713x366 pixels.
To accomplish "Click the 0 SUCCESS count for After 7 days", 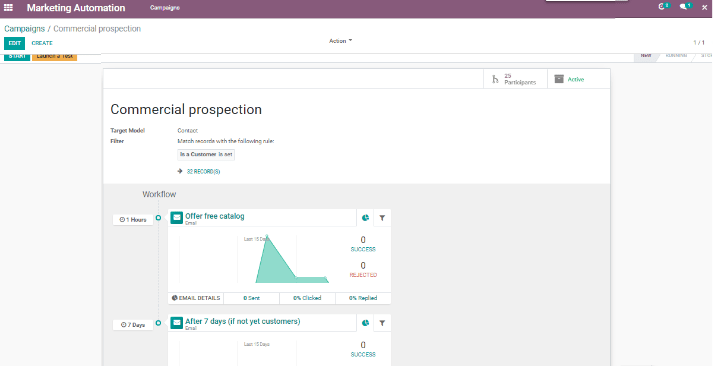I will coord(363,349).
